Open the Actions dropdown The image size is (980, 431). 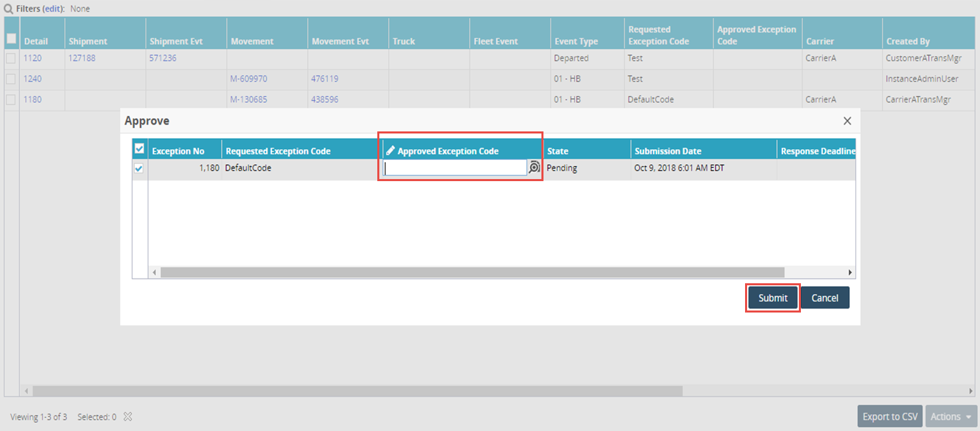click(x=951, y=417)
